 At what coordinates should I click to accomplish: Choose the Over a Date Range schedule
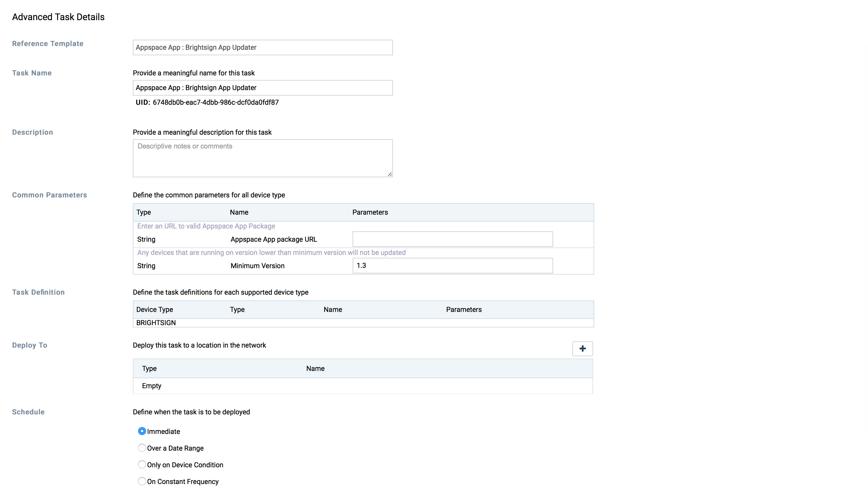tap(142, 447)
